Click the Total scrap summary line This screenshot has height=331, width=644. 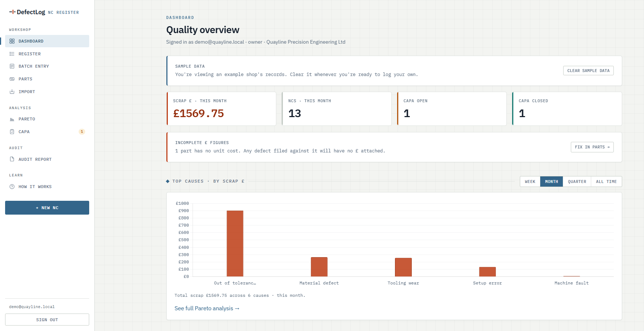click(x=240, y=295)
